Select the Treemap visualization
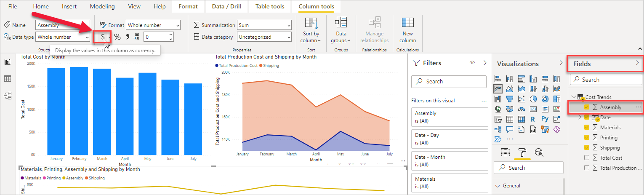644x195 pixels. pos(557,99)
